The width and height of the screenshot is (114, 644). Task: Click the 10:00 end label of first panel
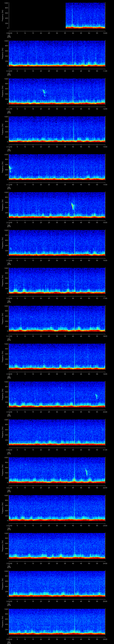click(x=105, y=33)
